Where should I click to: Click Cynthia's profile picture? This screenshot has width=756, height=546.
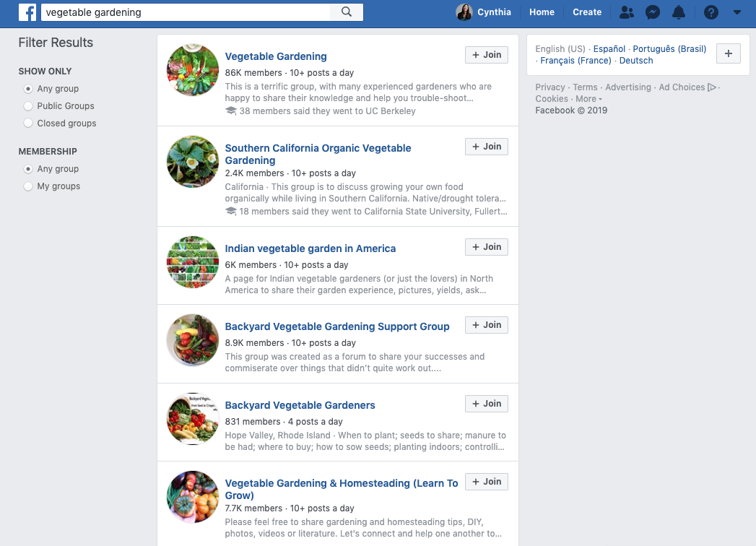coord(464,12)
